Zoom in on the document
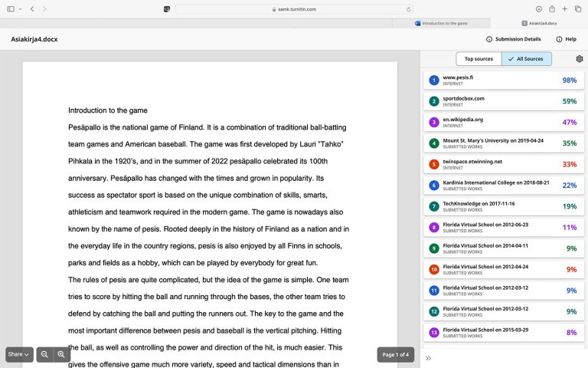588x368 pixels. [61, 354]
